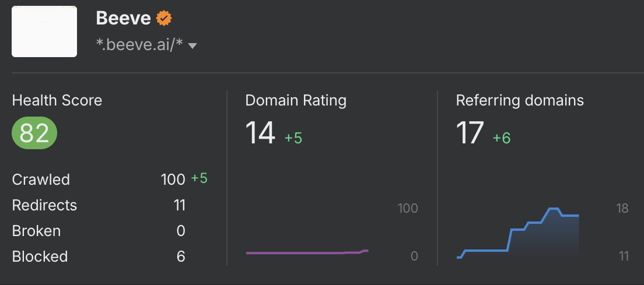The width and height of the screenshot is (644, 285).
Task: Click the *.beeve.ai/* domain text
Action: coord(139,44)
